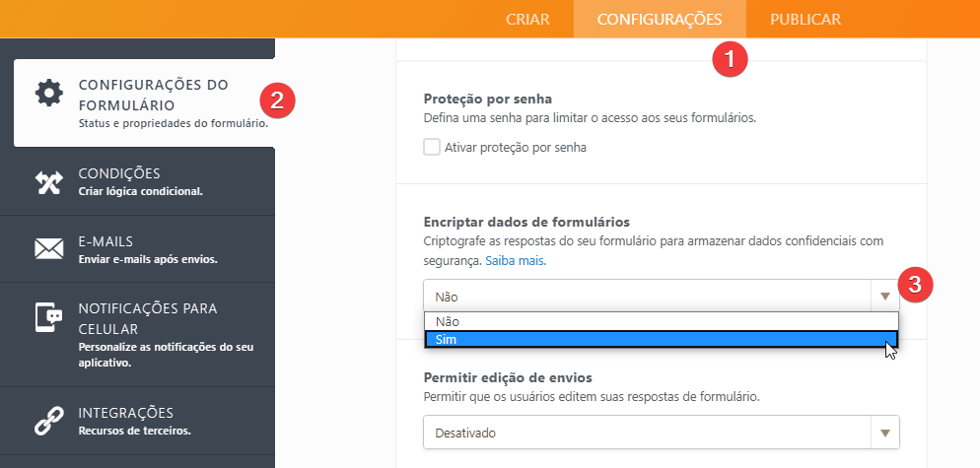The width and height of the screenshot is (980, 468).
Task: Click the E-mails envelope icon
Action: click(x=48, y=248)
